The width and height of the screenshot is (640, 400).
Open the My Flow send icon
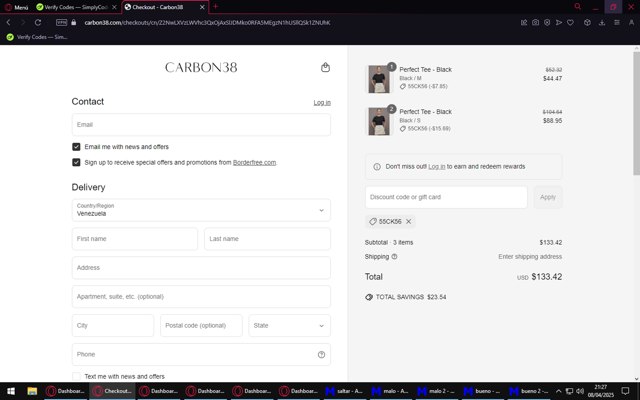(x=559, y=22)
